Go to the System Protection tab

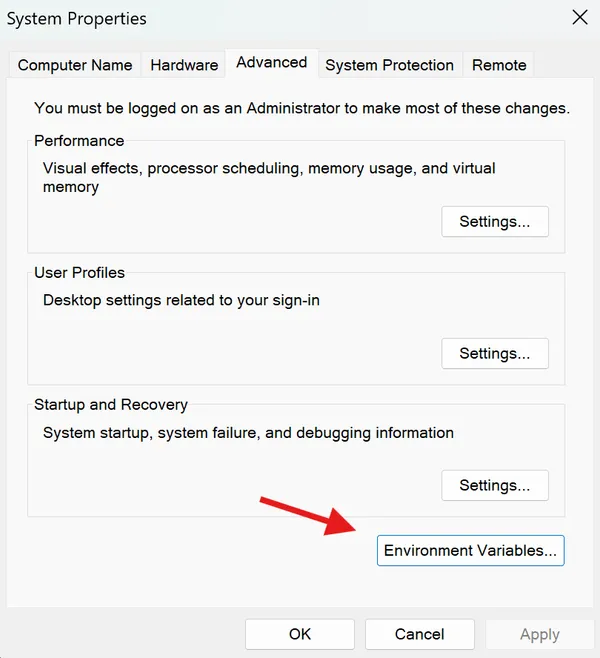tap(390, 65)
